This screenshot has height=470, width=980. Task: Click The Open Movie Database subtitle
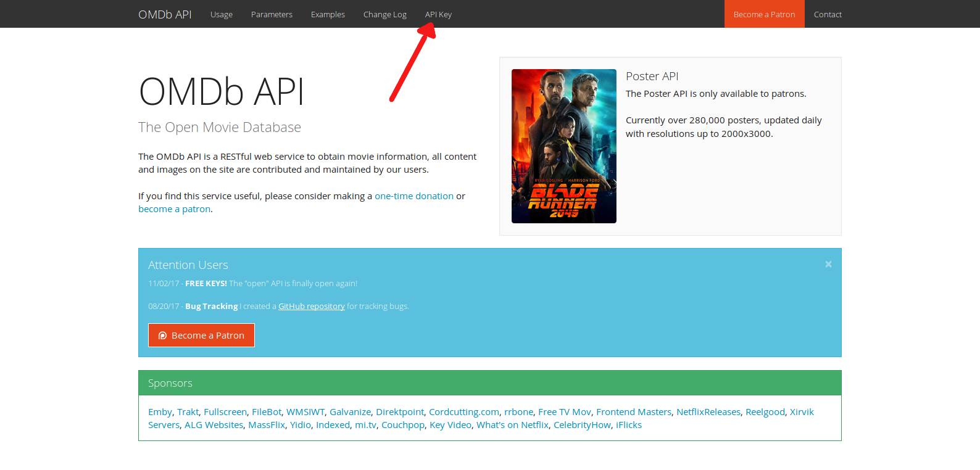(220, 127)
